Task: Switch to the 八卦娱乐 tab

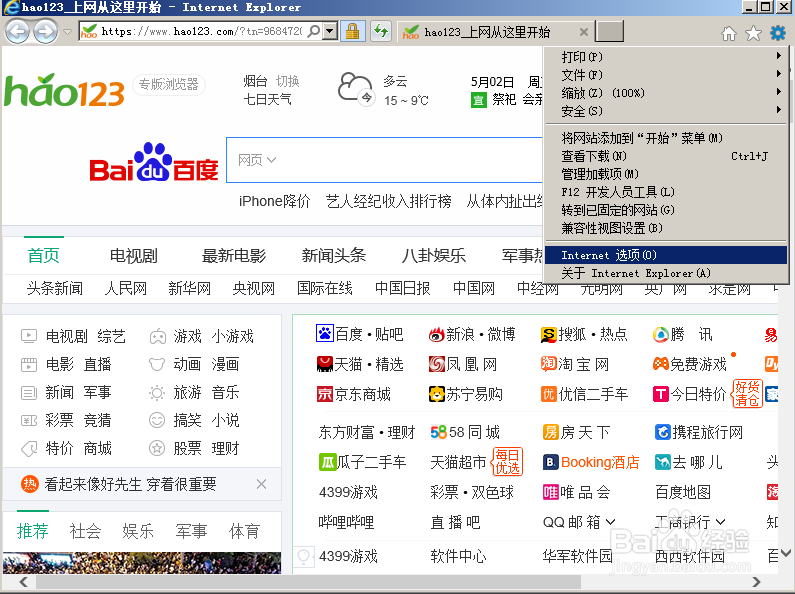Action: point(433,255)
